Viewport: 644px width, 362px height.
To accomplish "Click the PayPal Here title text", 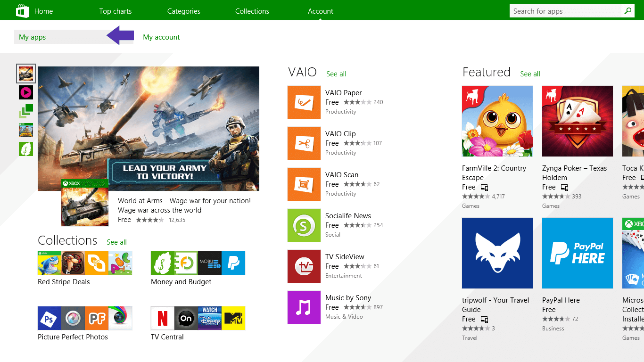I will click(561, 300).
